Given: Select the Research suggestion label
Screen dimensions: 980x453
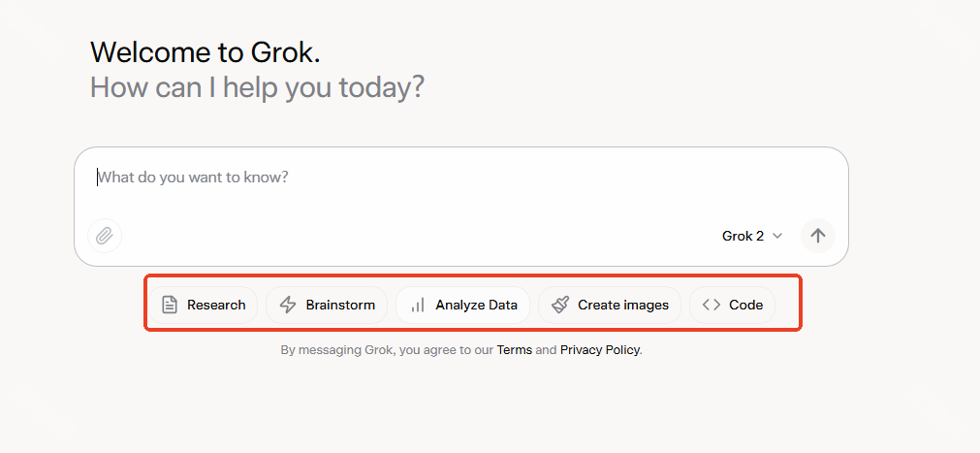Looking at the screenshot, I should [x=216, y=305].
